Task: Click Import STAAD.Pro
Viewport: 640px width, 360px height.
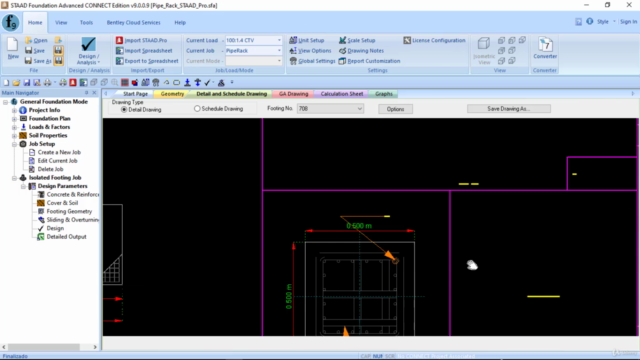Action: pyautogui.click(x=142, y=40)
